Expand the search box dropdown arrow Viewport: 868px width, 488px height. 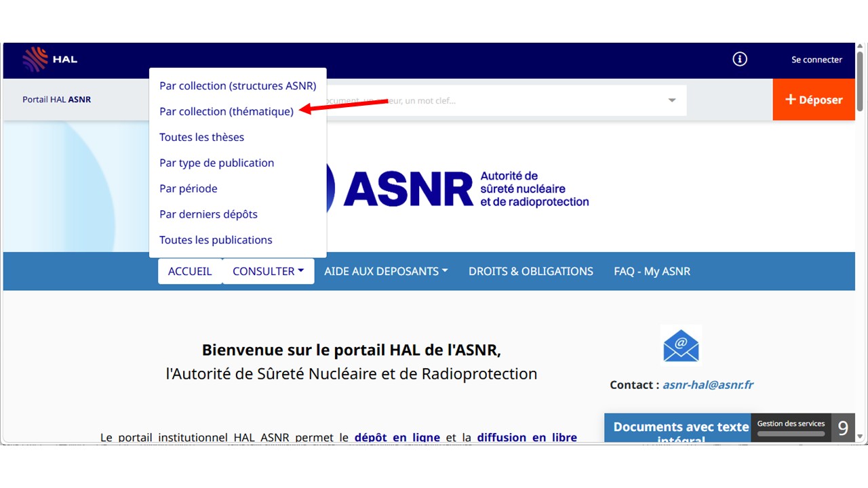point(672,100)
